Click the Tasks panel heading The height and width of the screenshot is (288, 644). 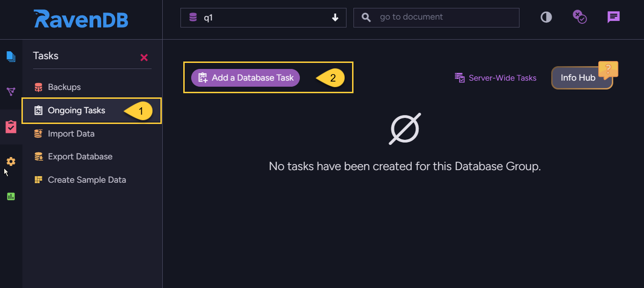click(x=46, y=56)
